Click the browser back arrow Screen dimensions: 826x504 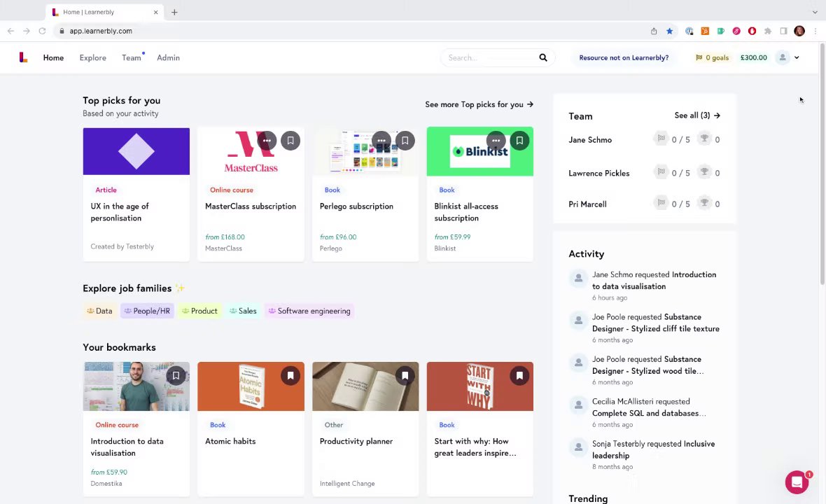click(x=10, y=31)
